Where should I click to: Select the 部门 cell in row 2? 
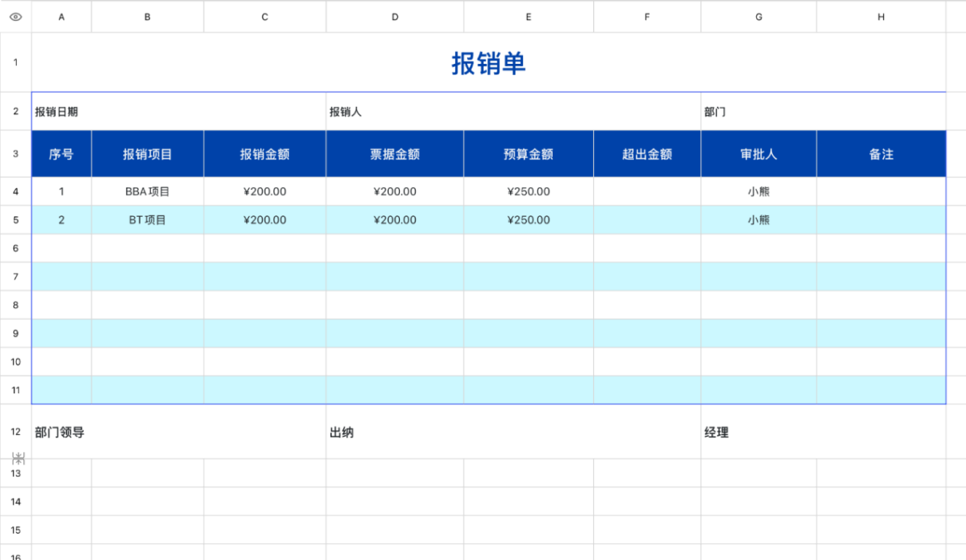pyautogui.click(x=715, y=112)
